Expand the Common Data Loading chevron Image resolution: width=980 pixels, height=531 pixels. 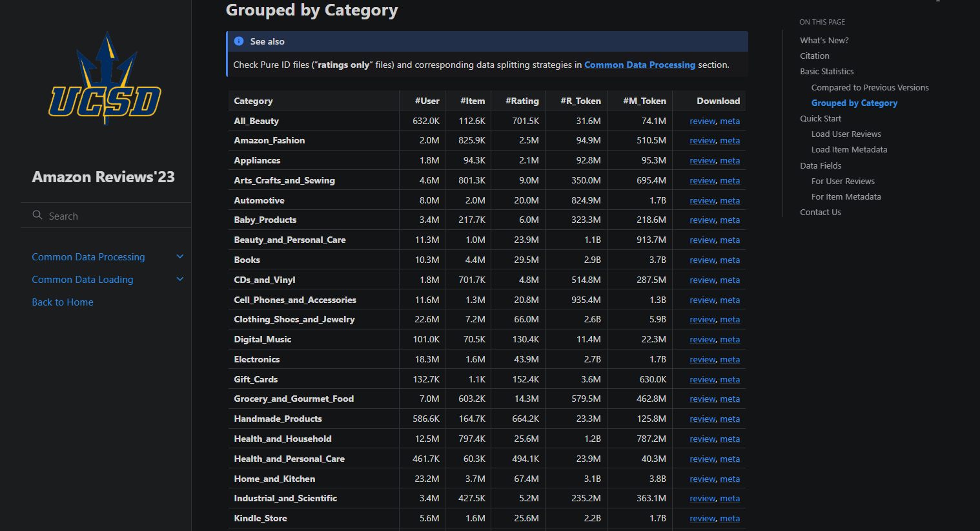tap(180, 279)
